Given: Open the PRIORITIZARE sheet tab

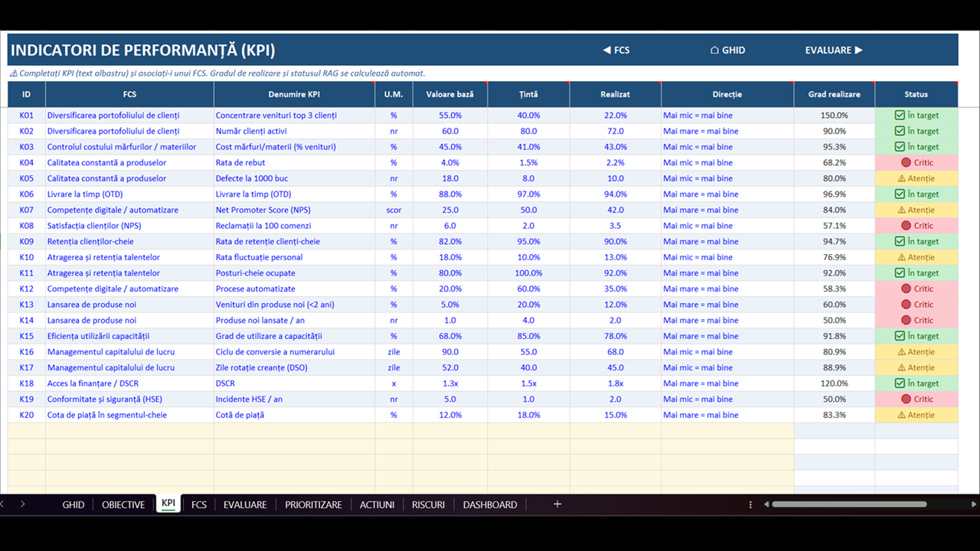Looking at the screenshot, I should [313, 504].
